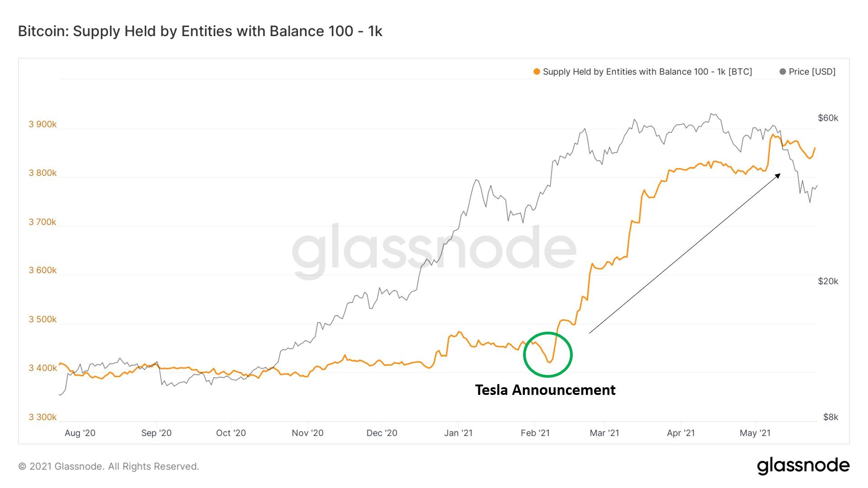Image resolution: width=868 pixels, height=488 pixels.
Task: Select the May '21 x-axis label
Action: pos(755,433)
